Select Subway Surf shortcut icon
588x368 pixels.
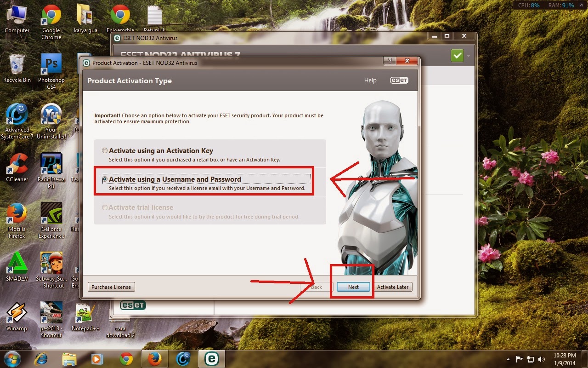pyautogui.click(x=51, y=271)
